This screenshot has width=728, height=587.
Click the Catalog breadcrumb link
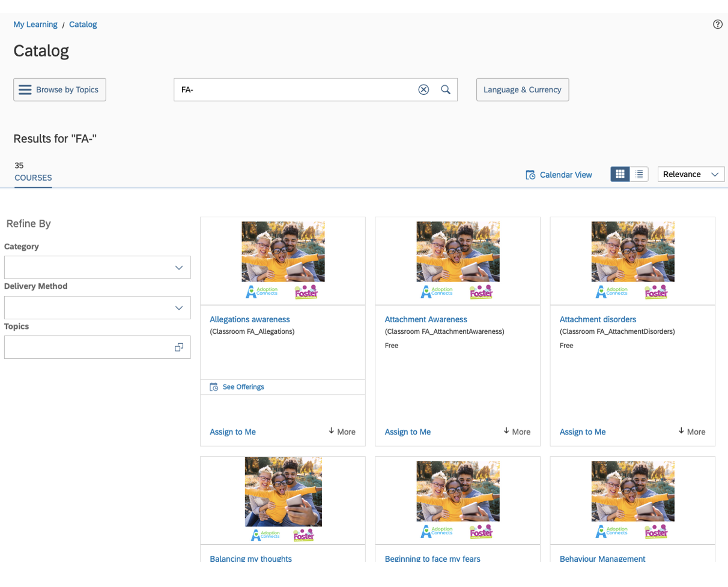[83, 25]
